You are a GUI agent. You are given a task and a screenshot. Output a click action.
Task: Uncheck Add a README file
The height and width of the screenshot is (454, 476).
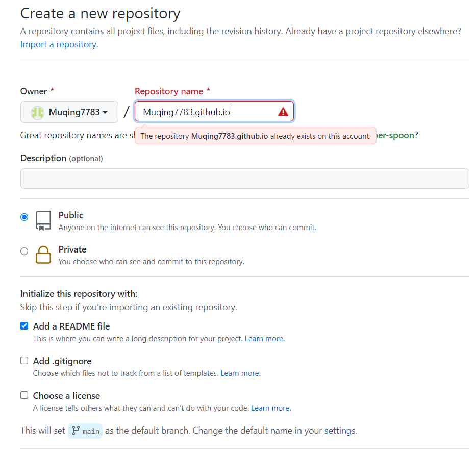[24, 326]
